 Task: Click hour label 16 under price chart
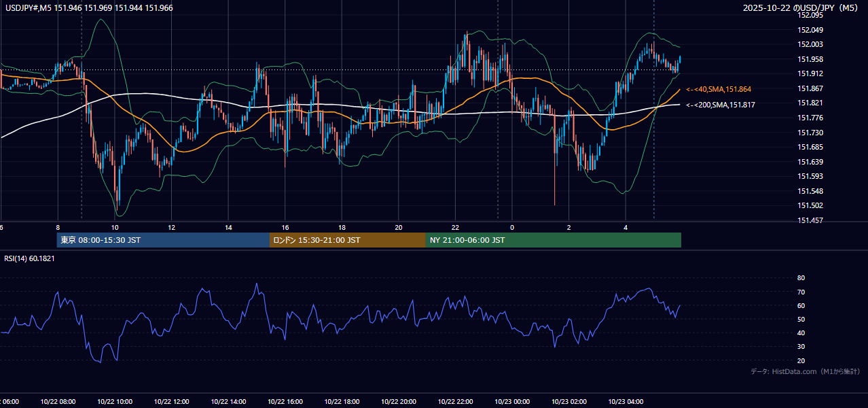285,227
